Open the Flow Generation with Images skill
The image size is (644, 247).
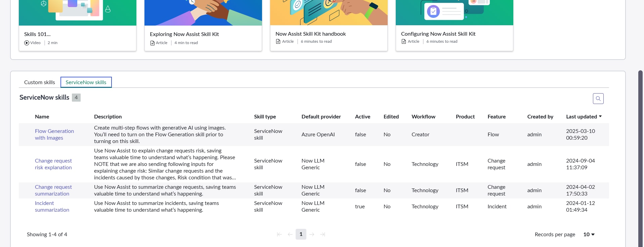54,134
